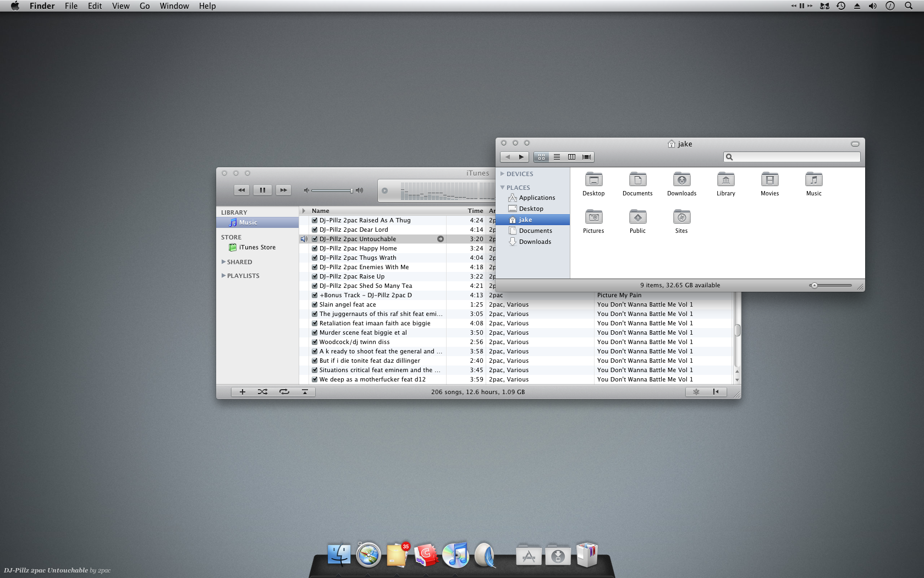
Task: Click the Finder search field
Action: coord(792,157)
